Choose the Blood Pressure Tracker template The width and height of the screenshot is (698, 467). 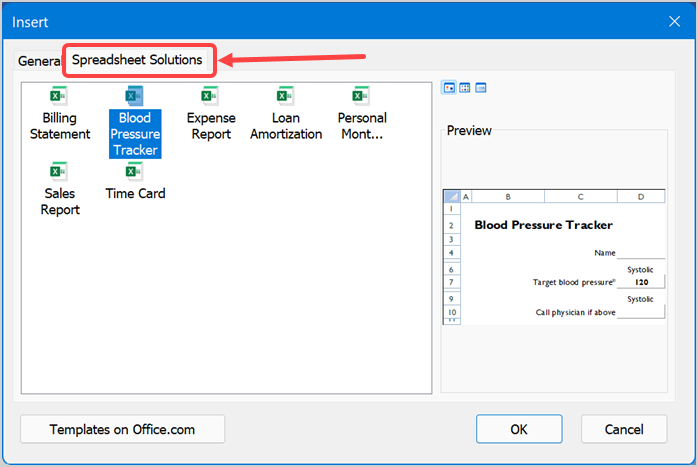[x=134, y=97]
